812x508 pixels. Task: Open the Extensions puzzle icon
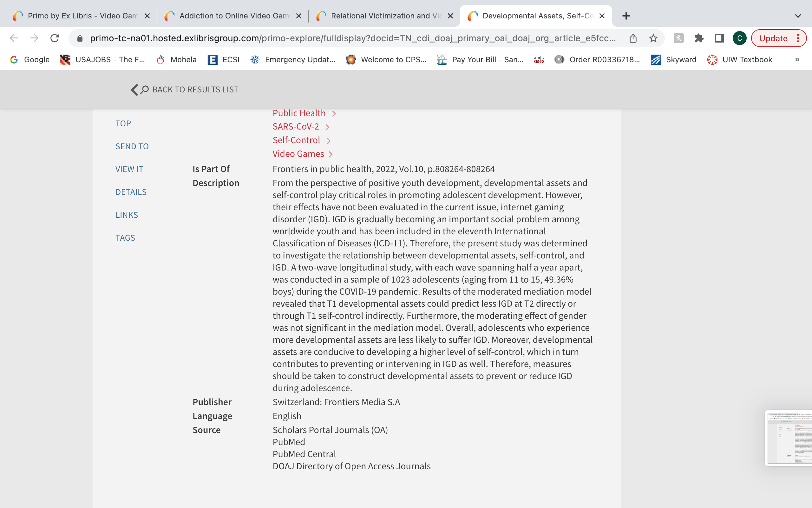click(699, 38)
